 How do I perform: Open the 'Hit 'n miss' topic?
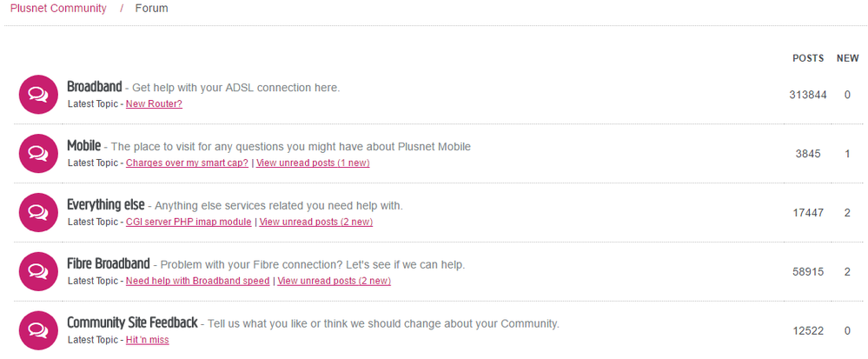click(x=147, y=341)
